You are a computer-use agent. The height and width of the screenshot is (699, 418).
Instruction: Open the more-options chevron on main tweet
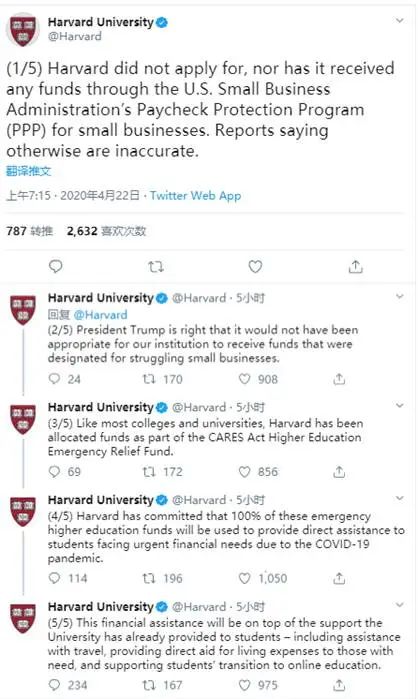[400, 21]
